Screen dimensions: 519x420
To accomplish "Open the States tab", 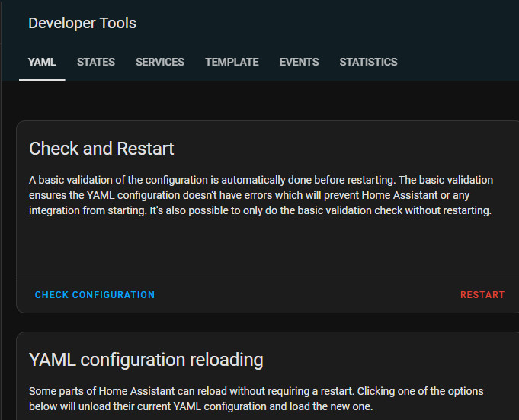I will [96, 62].
